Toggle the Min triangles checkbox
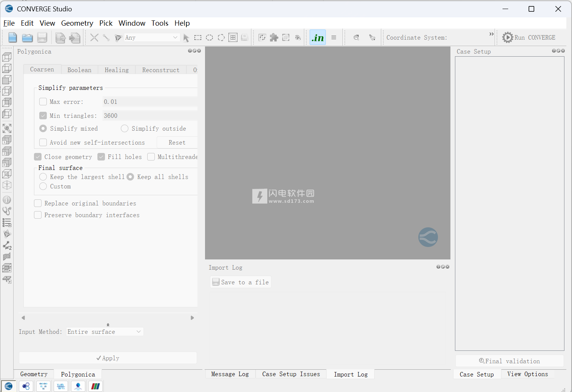Viewport: 572px width, 392px height. (43, 116)
